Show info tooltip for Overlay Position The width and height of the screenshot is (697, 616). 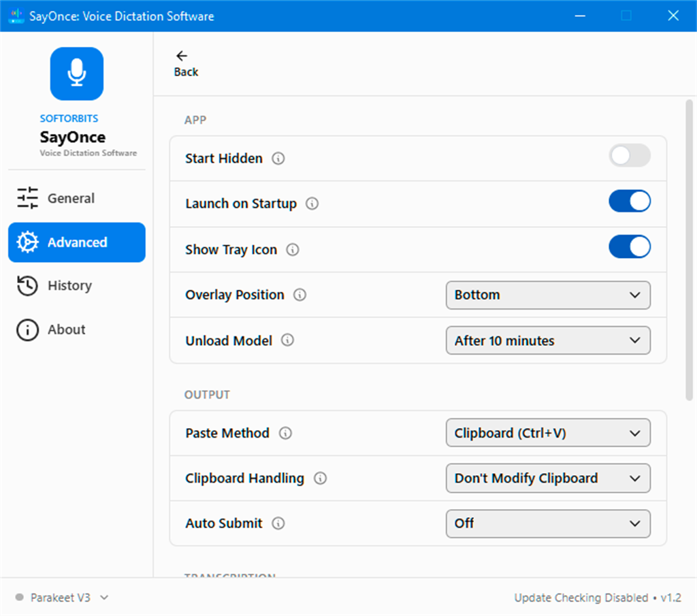[299, 295]
